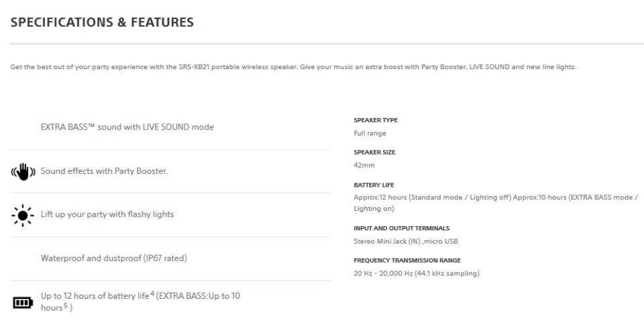Click Stereo Mini Jack micro USB value
The width and height of the screenshot is (644, 335).
coord(406,241)
